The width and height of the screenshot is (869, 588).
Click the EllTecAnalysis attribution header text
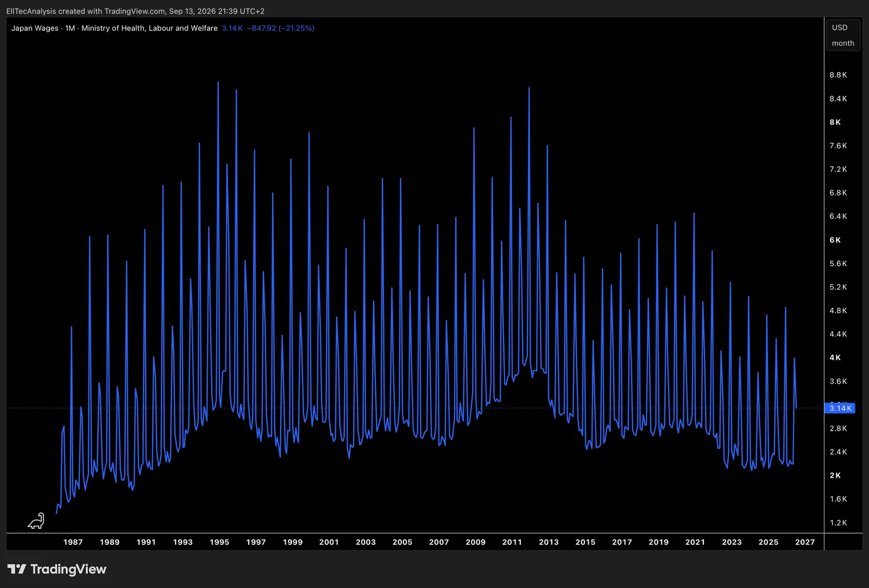(135, 11)
